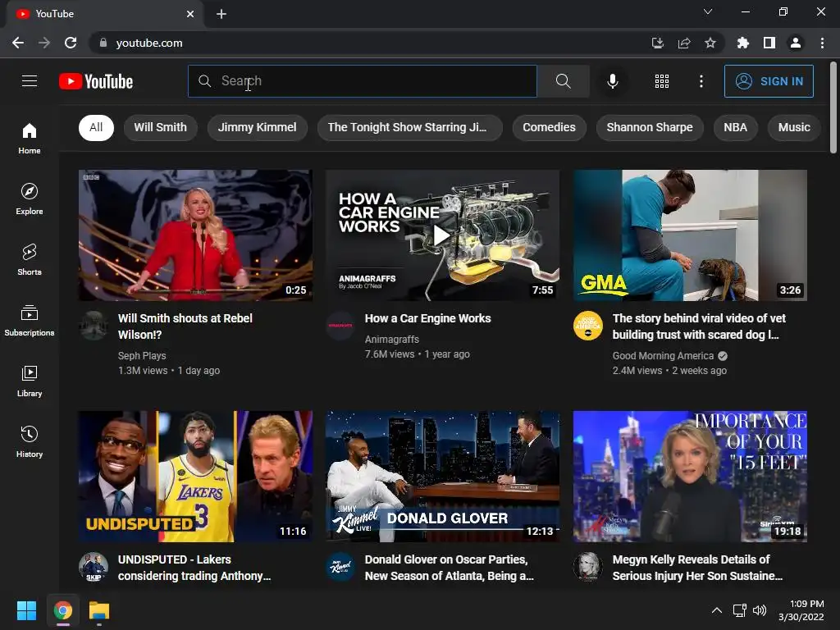Open the Good Morning America channel name
Screen dimensions: 840x630
[663, 356]
